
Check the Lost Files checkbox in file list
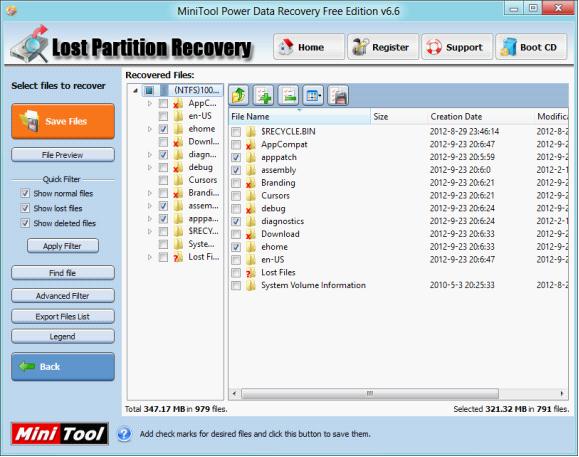[236, 273]
